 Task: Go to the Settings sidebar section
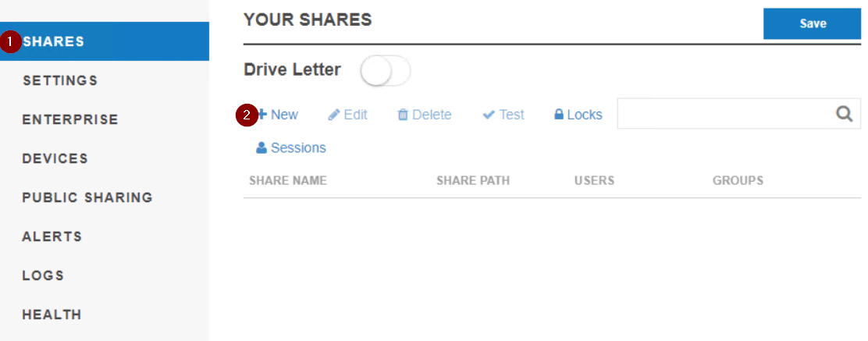pos(60,80)
